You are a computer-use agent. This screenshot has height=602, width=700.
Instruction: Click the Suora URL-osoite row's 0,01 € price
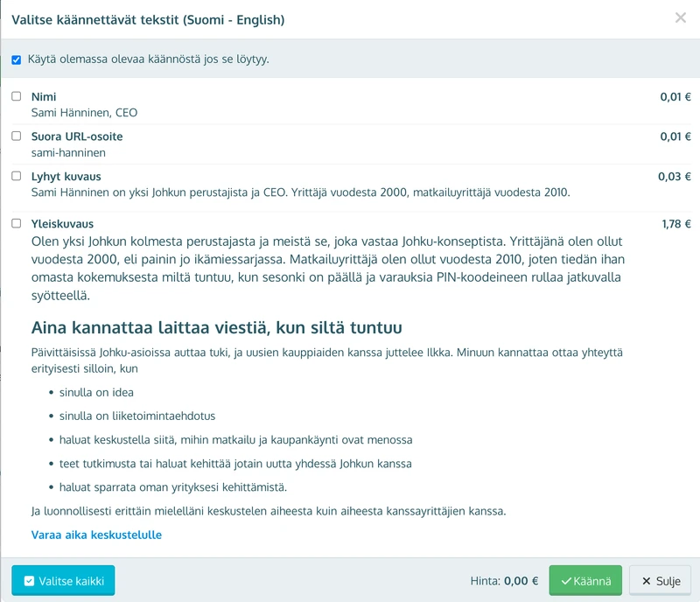[x=675, y=136]
